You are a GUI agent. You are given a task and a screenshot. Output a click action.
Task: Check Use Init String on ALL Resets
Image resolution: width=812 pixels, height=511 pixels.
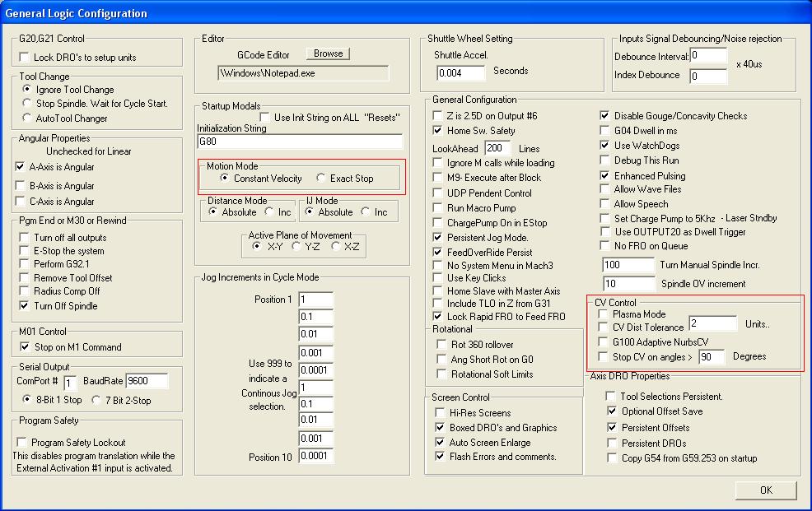(264, 117)
